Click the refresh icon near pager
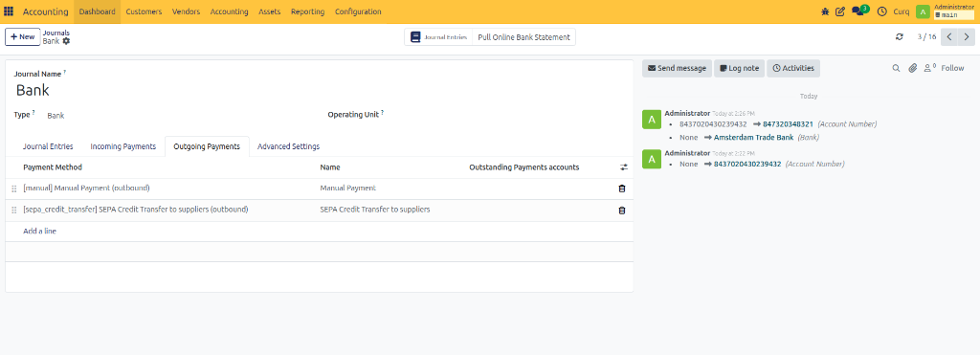The image size is (980, 355). 900,37
